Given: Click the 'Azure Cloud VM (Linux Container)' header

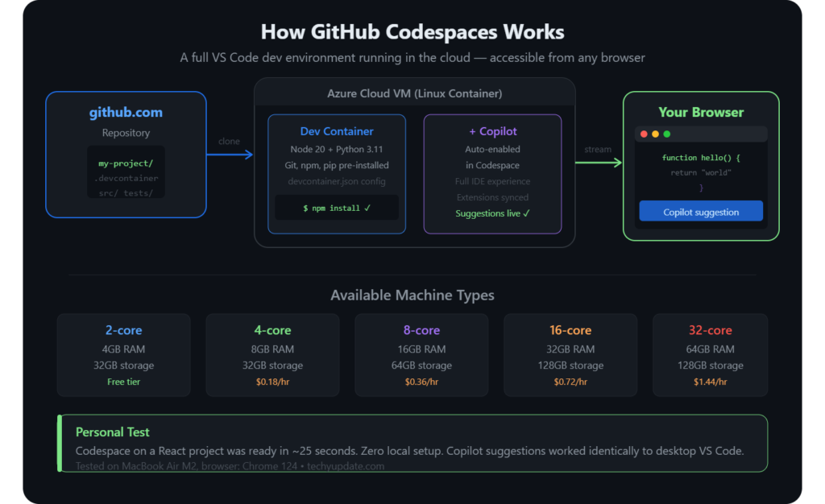Looking at the screenshot, I should [x=415, y=93].
